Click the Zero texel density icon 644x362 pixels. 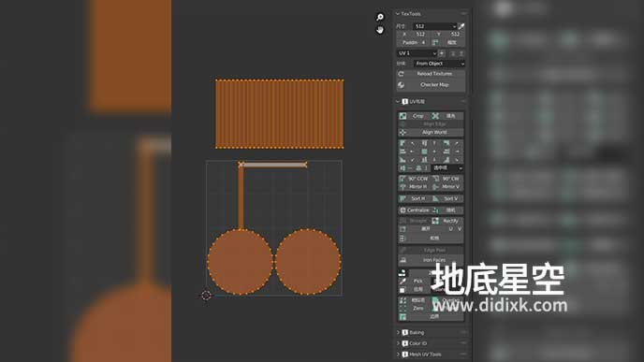pos(402,309)
